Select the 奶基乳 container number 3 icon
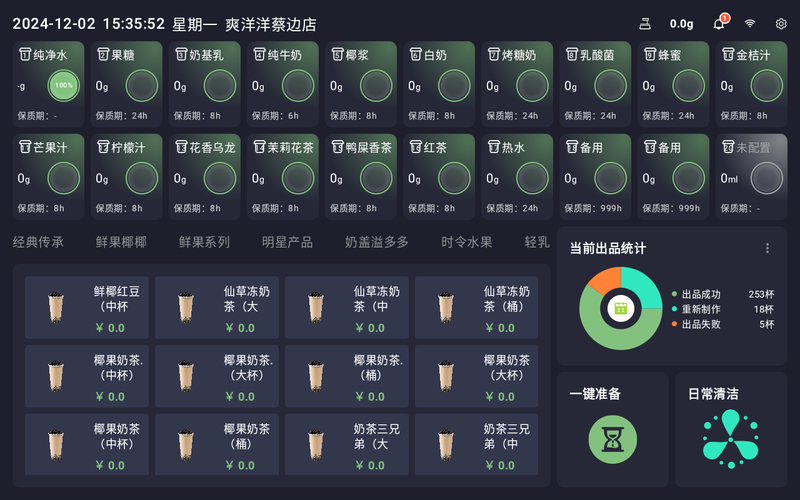800x500 pixels. click(181, 54)
